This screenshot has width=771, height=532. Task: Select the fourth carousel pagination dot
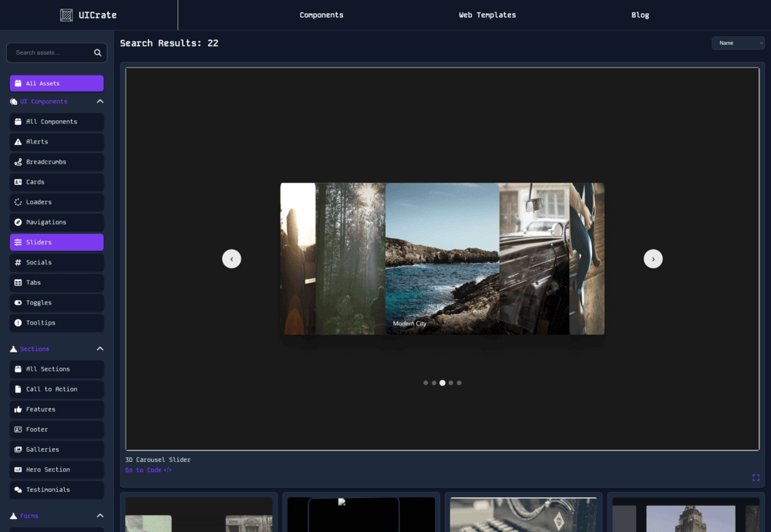451,383
